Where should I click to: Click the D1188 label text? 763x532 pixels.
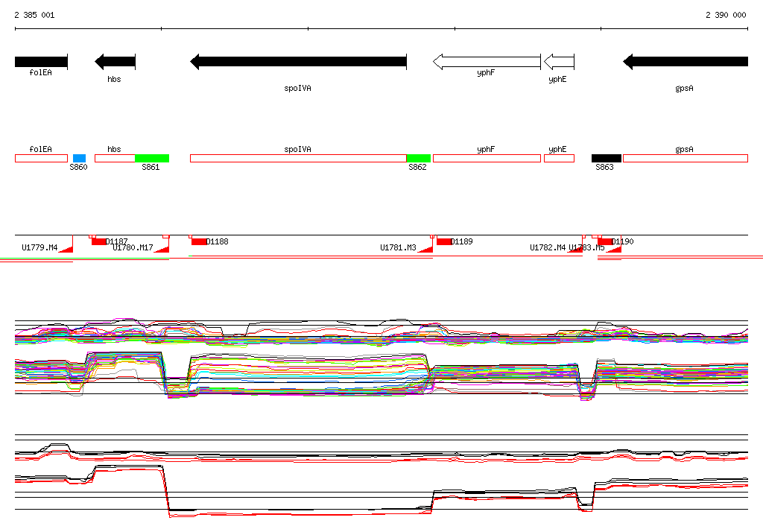coord(217,241)
